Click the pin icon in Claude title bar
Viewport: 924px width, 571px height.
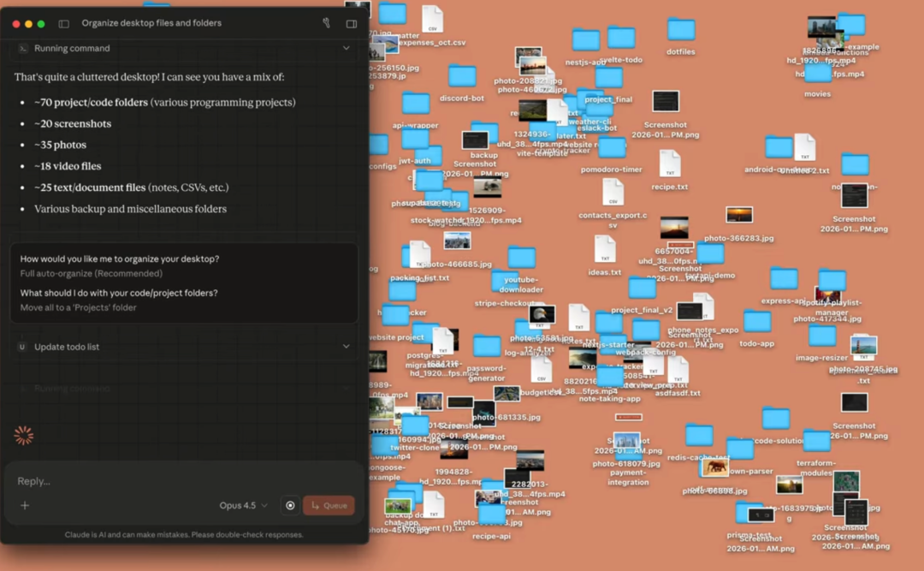click(x=327, y=23)
